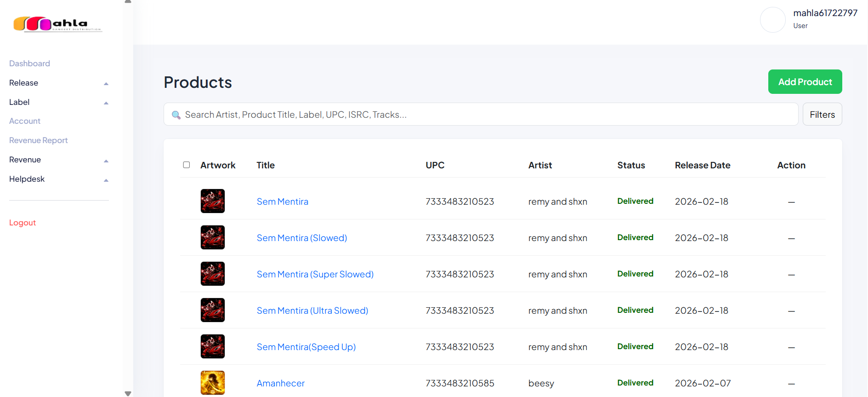
Task: Expand the Label sidebar menu
Action: (x=59, y=102)
